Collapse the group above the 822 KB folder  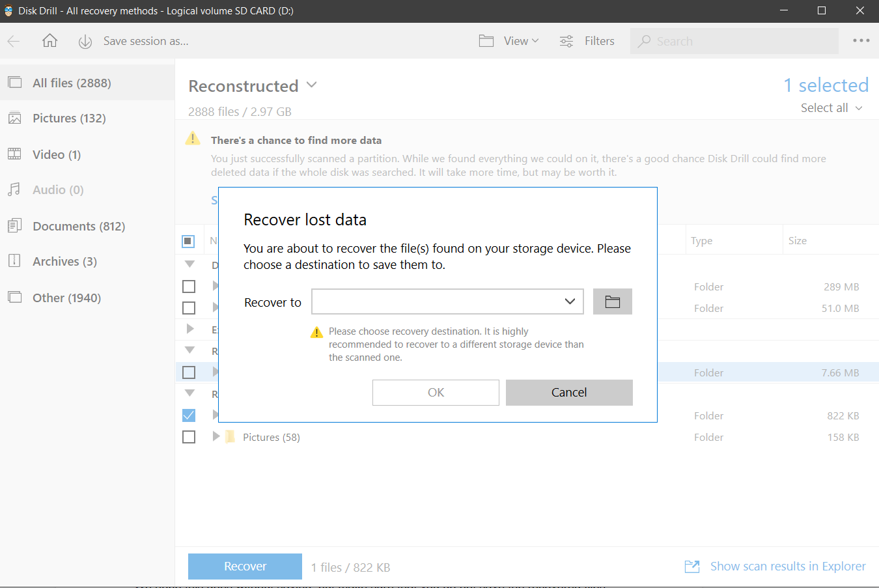(x=190, y=393)
